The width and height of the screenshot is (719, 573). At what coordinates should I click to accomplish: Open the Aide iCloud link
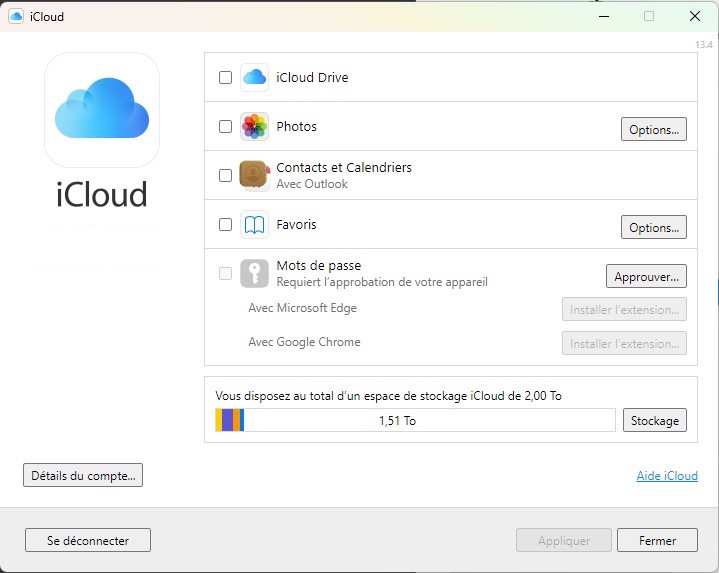[x=667, y=476]
